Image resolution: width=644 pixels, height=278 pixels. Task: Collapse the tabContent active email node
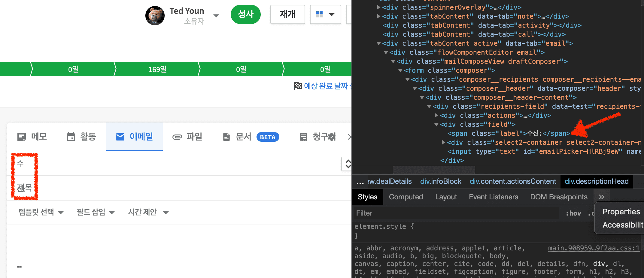point(379,44)
